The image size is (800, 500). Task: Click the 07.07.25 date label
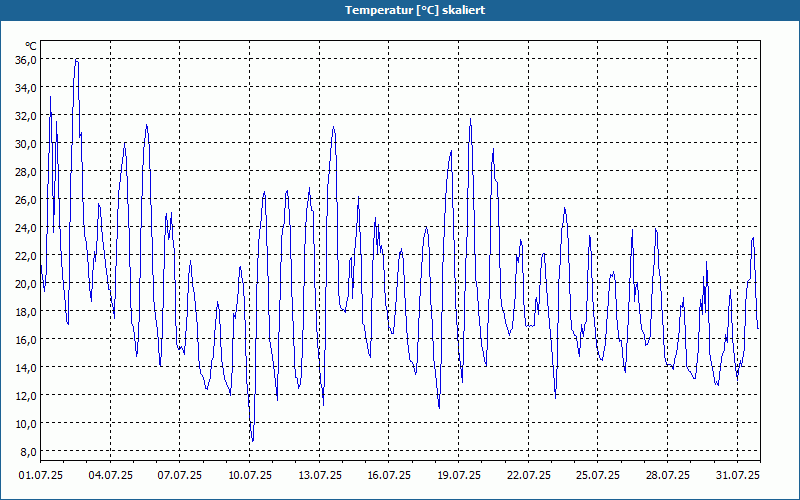coord(180,476)
